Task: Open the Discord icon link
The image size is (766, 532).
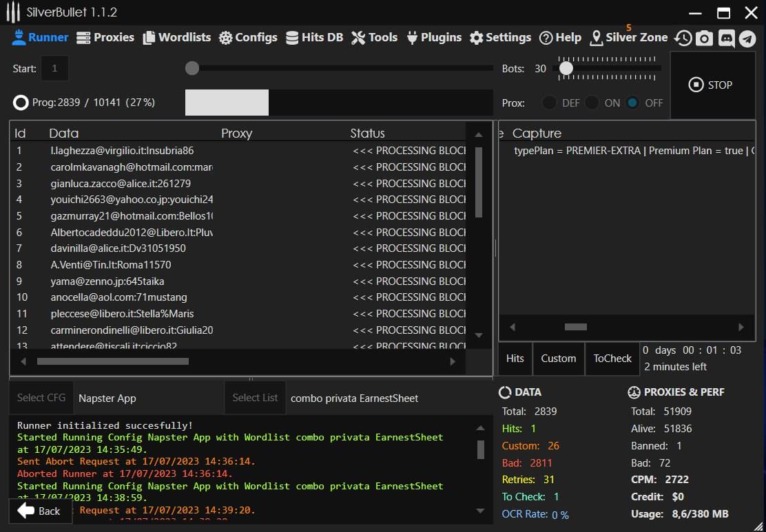Action: (726, 38)
